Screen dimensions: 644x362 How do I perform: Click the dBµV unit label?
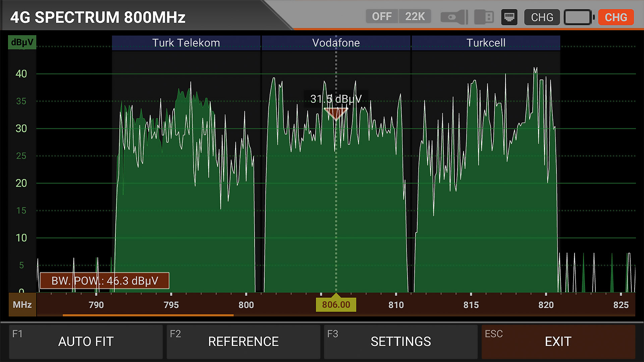click(22, 42)
